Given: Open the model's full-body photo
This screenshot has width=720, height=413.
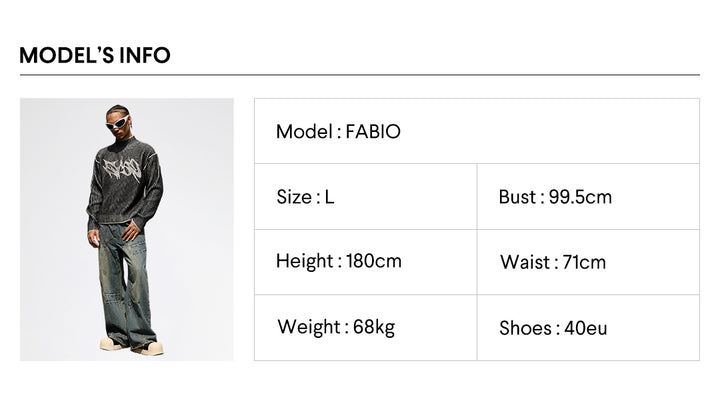Looking at the screenshot, I should click(127, 229).
